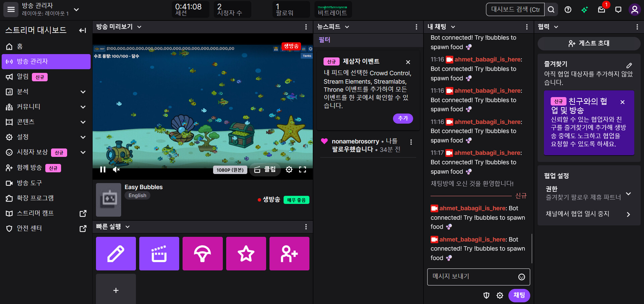Open 빠른 실행 panel options menu
Image resolution: width=644 pixels, height=304 pixels.
pyautogui.click(x=306, y=227)
